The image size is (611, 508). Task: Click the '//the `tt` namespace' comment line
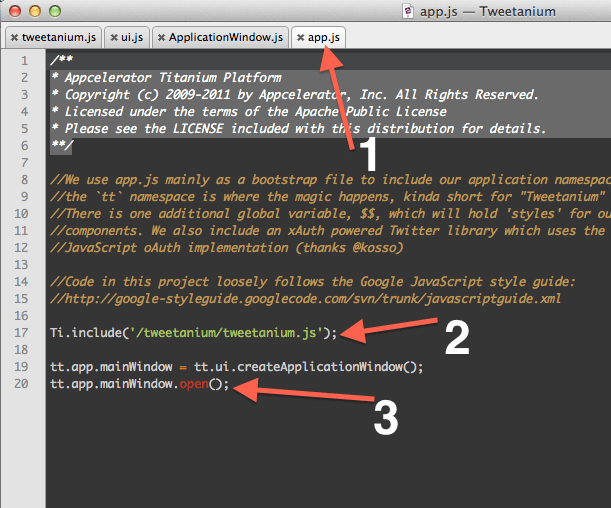pos(328,197)
